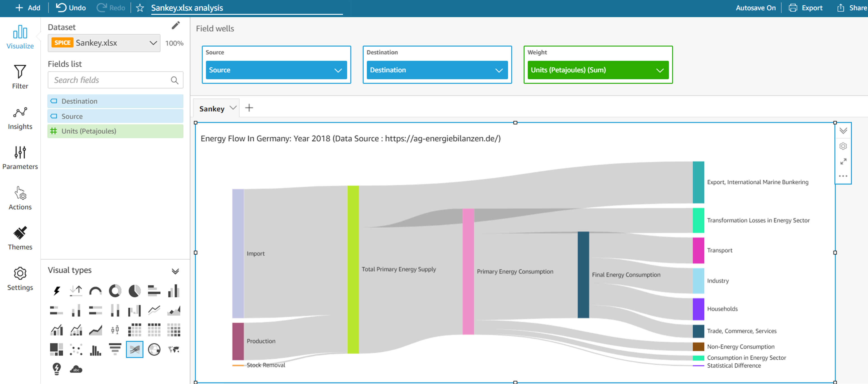
Task: Bookmark analysis with the star icon
Action: point(140,8)
